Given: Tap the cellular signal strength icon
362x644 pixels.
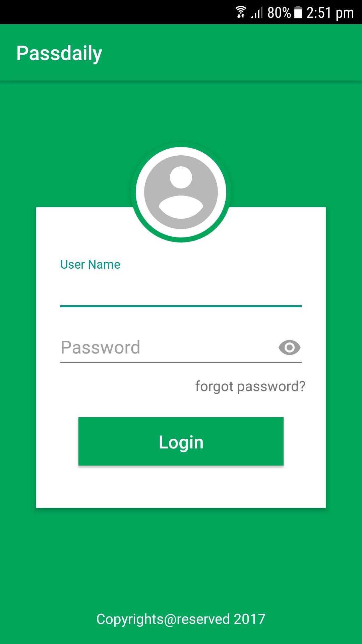Looking at the screenshot, I should point(257,13).
